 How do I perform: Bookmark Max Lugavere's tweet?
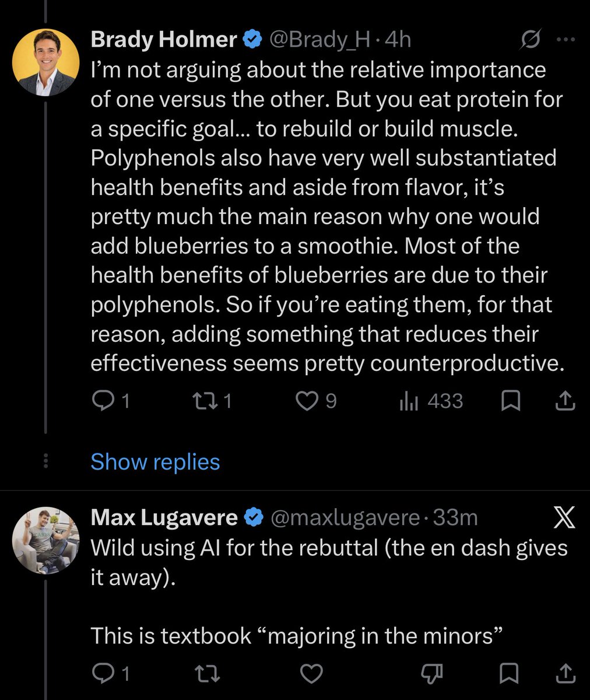coord(511,674)
